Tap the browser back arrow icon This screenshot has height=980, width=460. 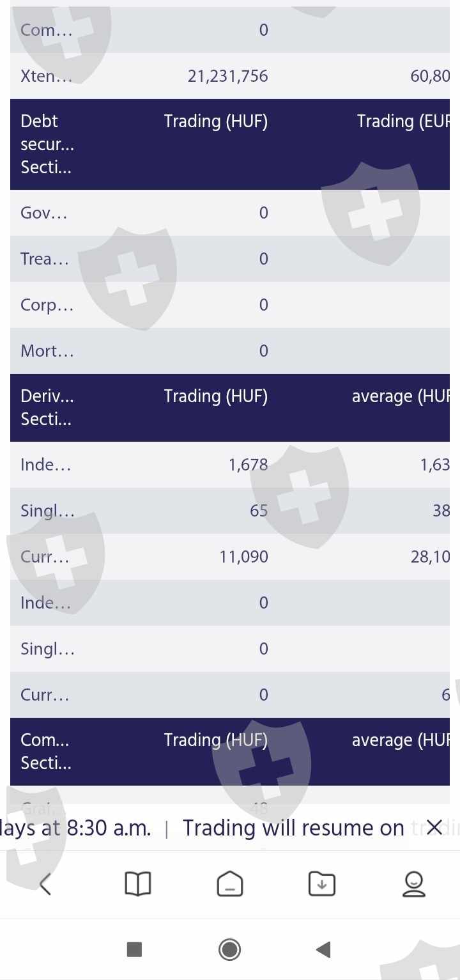[45, 884]
